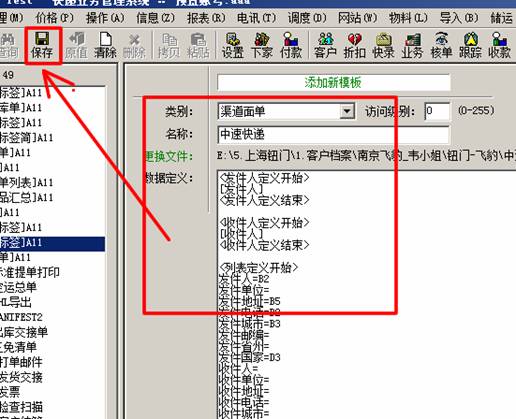Screen dimensions: 516x419
Task: Select 出库交接单 in the template list
Action: (x=24, y=332)
